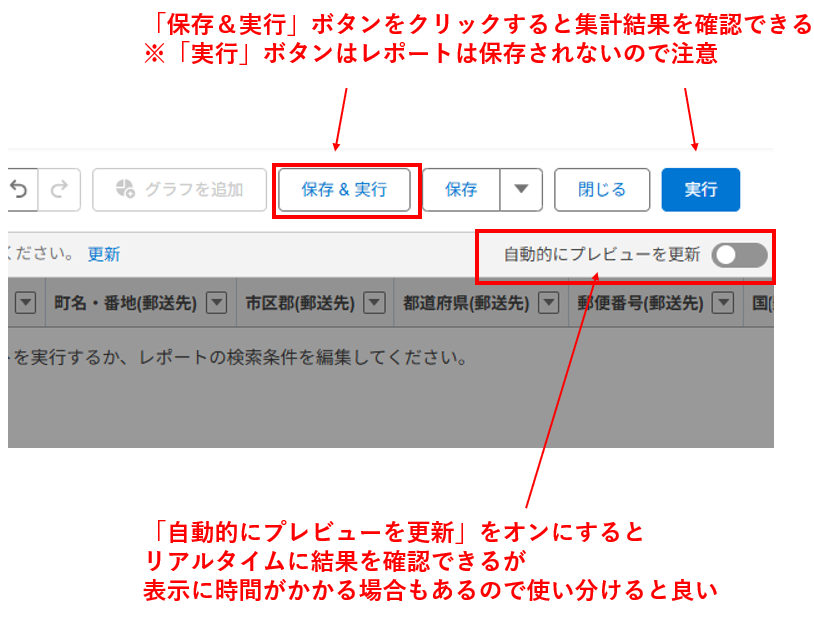
Task: Open the column menu for 町名・番地(郵送先)
Action: point(216,303)
